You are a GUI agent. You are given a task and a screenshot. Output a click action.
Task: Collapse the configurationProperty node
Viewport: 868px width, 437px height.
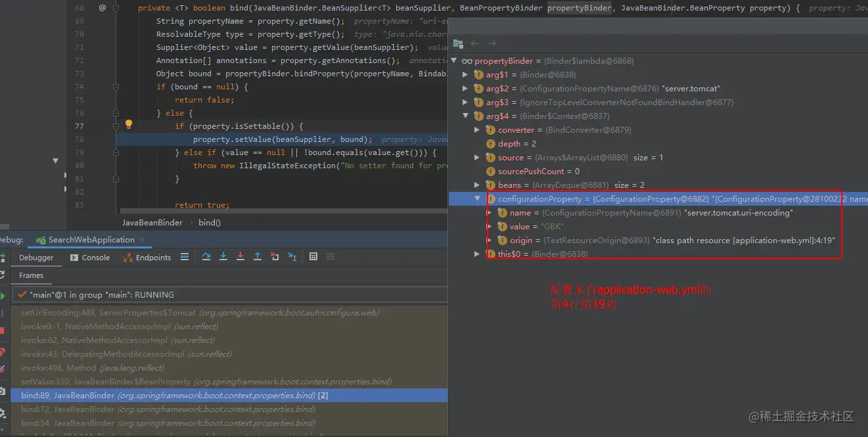coord(477,199)
